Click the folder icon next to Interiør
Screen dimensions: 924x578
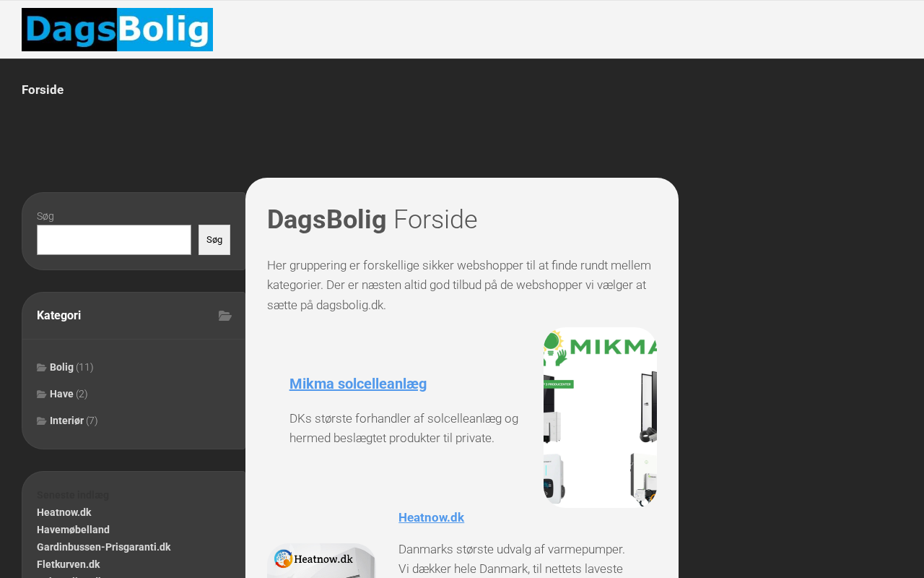click(x=42, y=421)
